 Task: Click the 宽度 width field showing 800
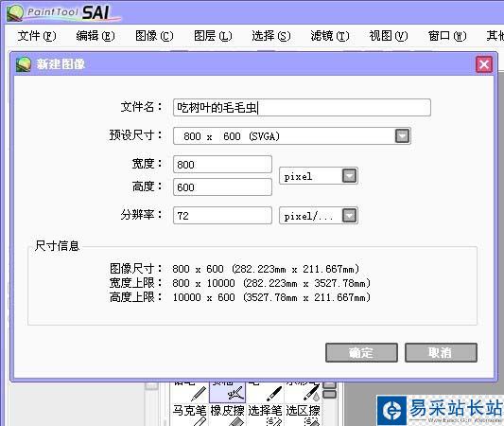coord(222,165)
